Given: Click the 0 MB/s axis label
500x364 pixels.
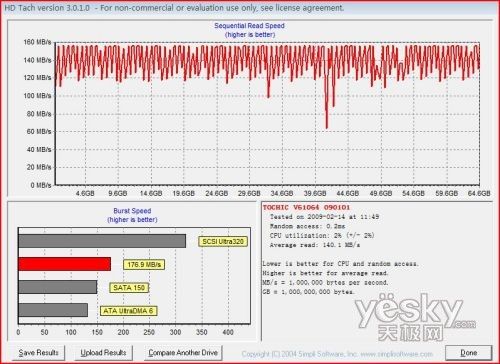Looking at the screenshot, I should [41, 185].
